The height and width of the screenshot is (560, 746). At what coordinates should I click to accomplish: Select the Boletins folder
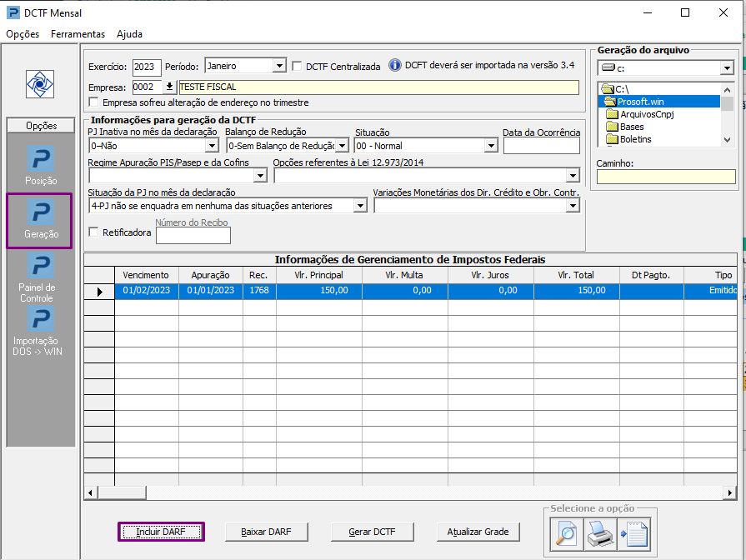(629, 139)
